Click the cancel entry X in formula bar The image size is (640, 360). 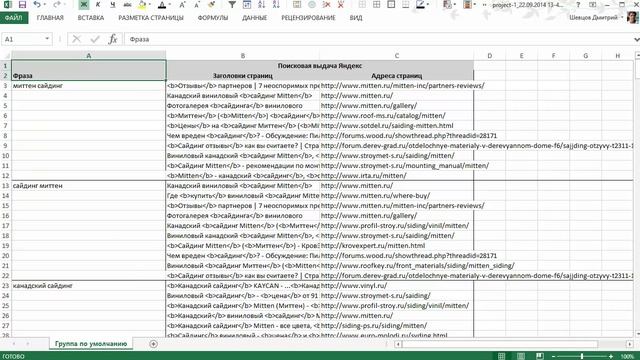76,39
